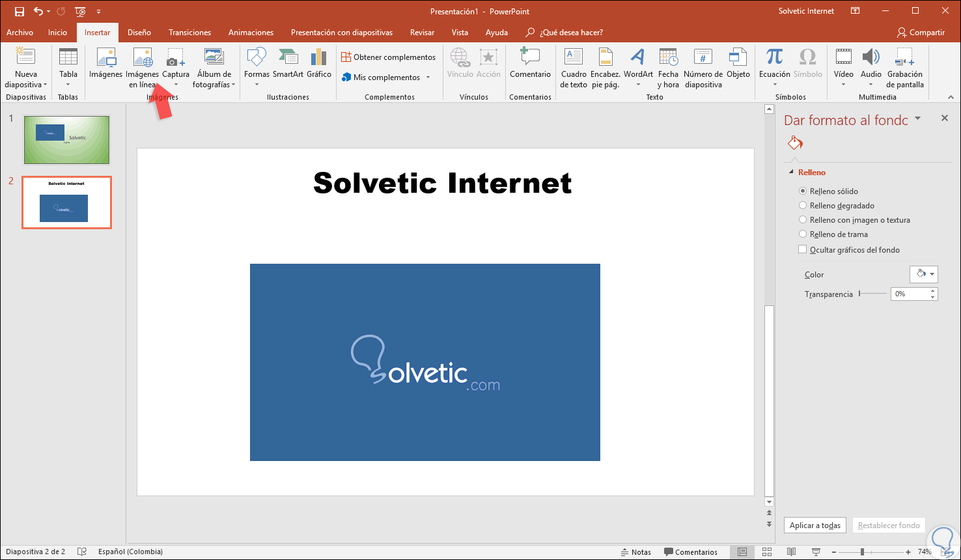Enable Ocultar gráficos del fondo checkbox
The height and width of the screenshot is (560, 961).
pos(803,249)
